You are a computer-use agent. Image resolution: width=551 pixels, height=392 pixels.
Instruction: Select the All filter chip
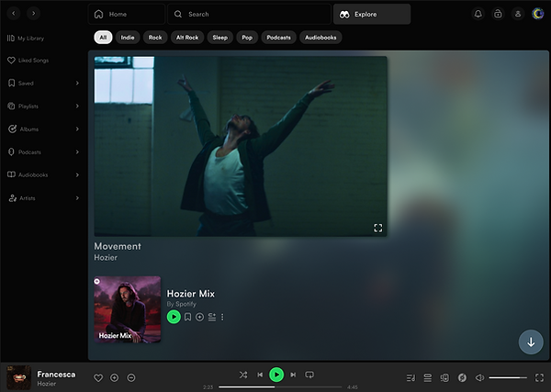[x=103, y=38]
